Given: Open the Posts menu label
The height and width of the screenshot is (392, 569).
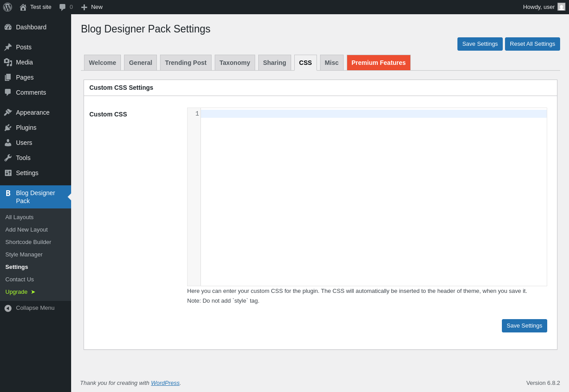Looking at the screenshot, I should 24,47.
